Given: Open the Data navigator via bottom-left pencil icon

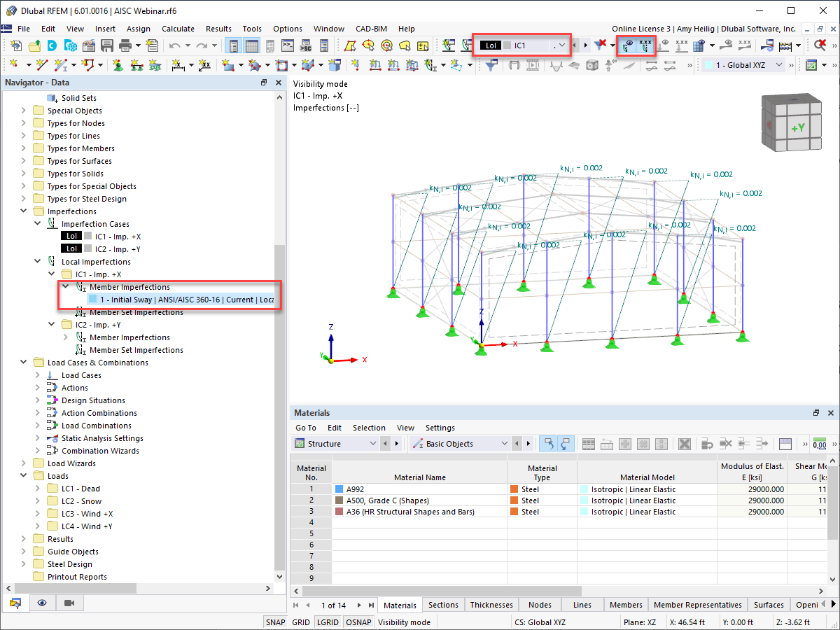Looking at the screenshot, I should [17, 603].
